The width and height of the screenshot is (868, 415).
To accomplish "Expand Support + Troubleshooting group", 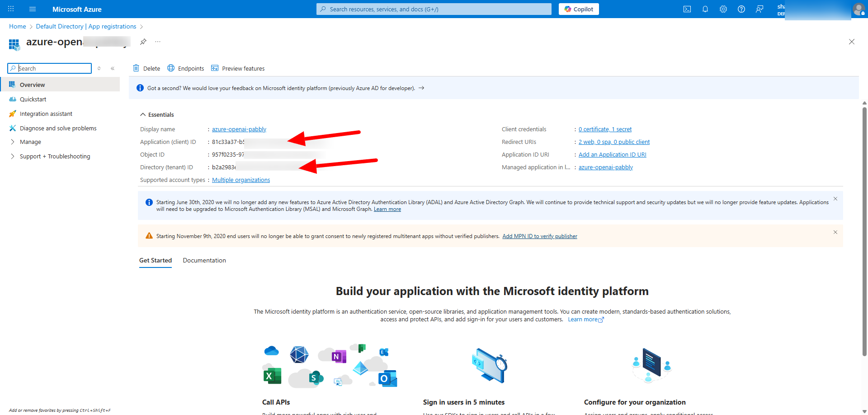I will (x=55, y=156).
